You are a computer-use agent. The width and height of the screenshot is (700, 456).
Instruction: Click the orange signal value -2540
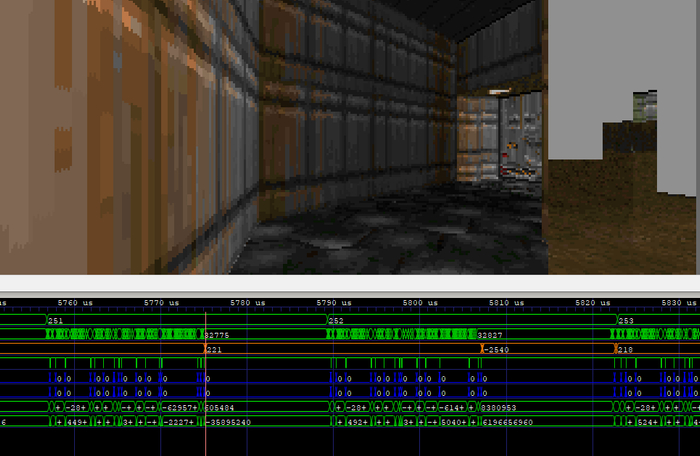[x=497, y=350]
